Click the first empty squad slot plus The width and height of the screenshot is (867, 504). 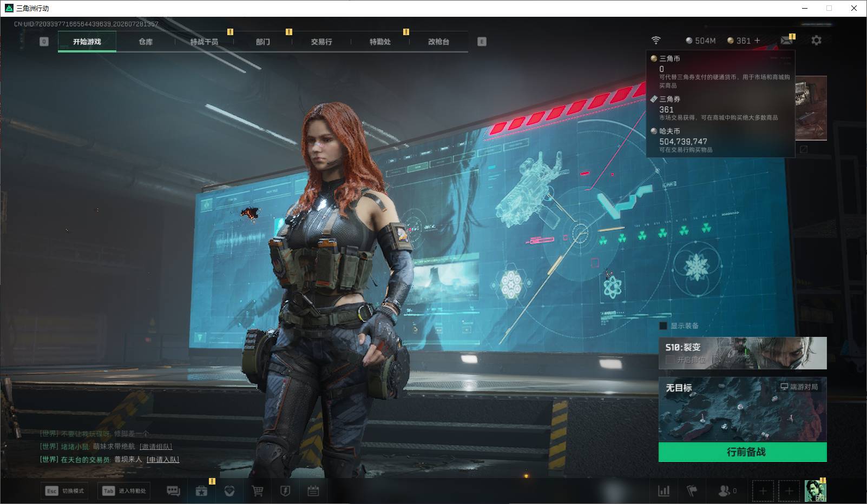tap(763, 491)
